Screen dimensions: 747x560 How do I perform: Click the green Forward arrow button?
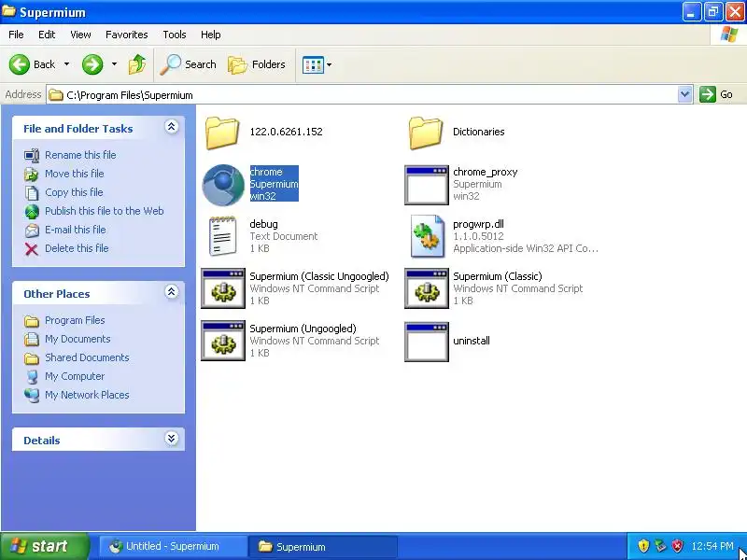coord(92,64)
